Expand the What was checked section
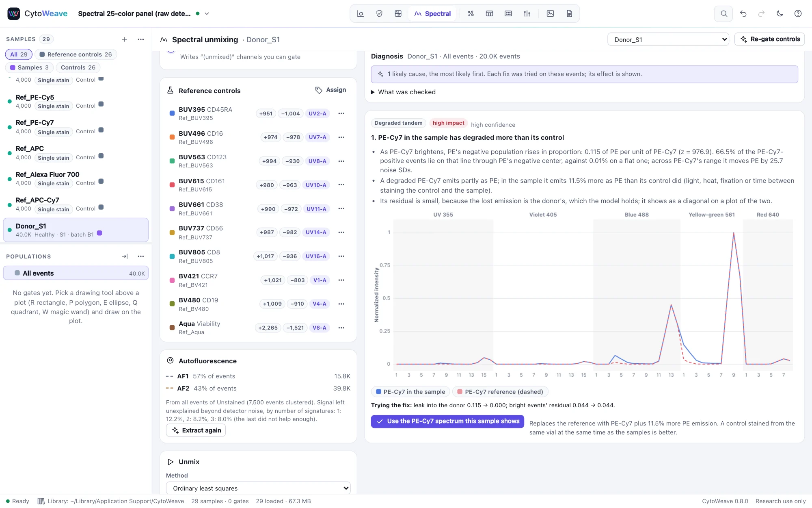The height and width of the screenshot is (508, 812). coord(403,92)
